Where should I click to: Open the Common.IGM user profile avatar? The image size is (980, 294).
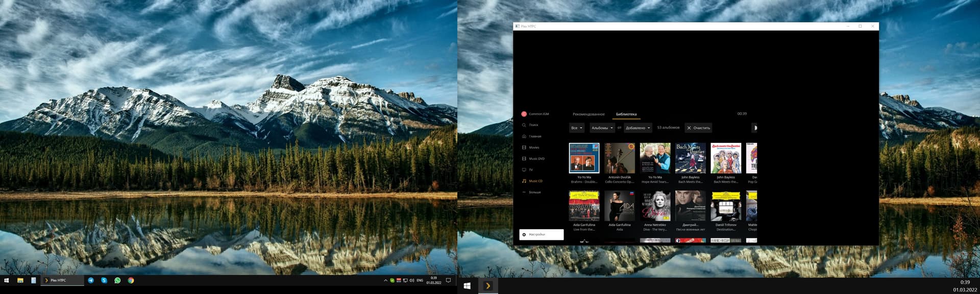[524, 114]
